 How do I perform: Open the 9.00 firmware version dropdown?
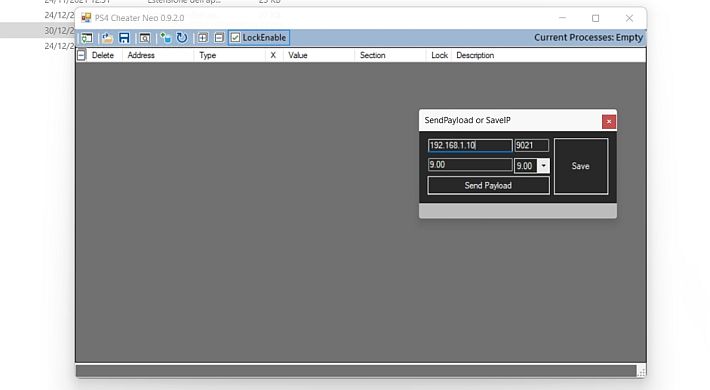pyautogui.click(x=543, y=166)
